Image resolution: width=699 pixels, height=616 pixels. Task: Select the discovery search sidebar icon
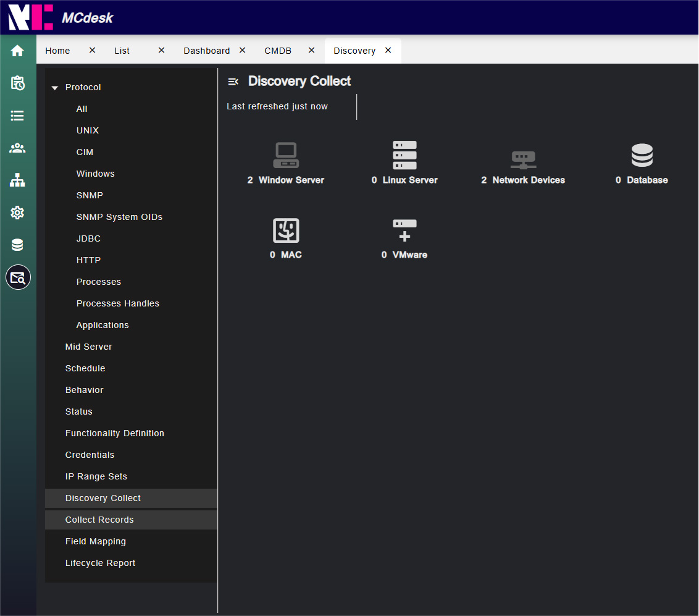(18, 277)
